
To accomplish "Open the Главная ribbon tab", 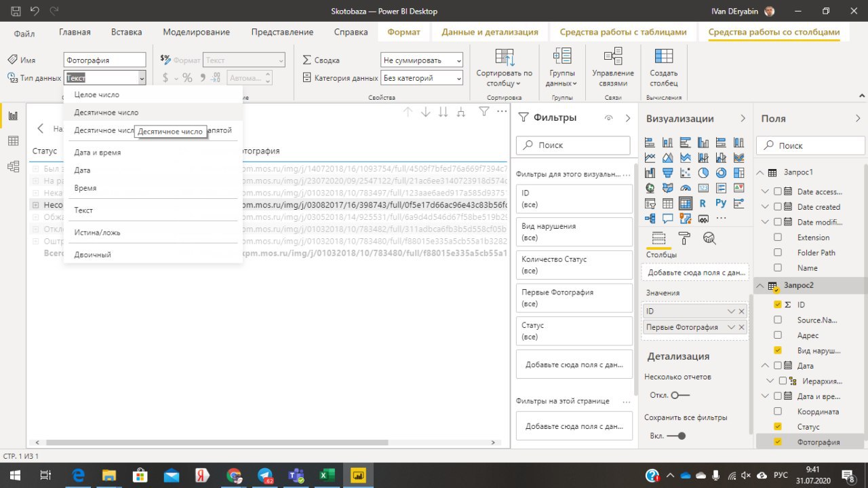I will point(75,32).
